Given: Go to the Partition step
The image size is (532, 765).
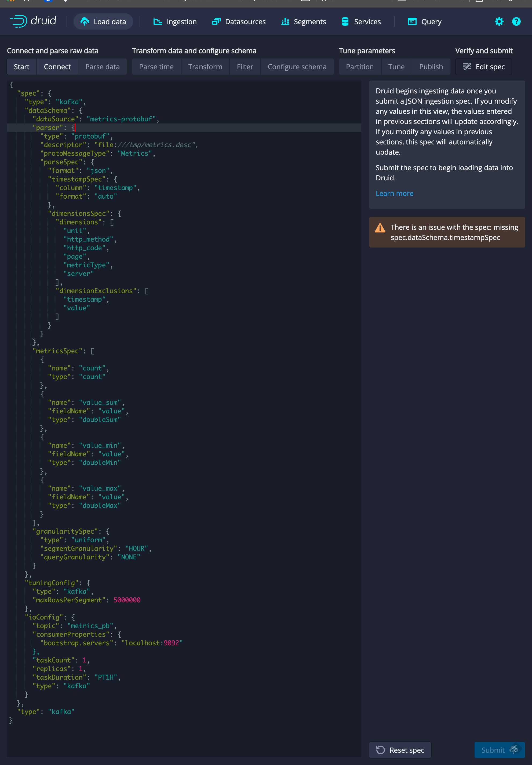Looking at the screenshot, I should 359,67.
